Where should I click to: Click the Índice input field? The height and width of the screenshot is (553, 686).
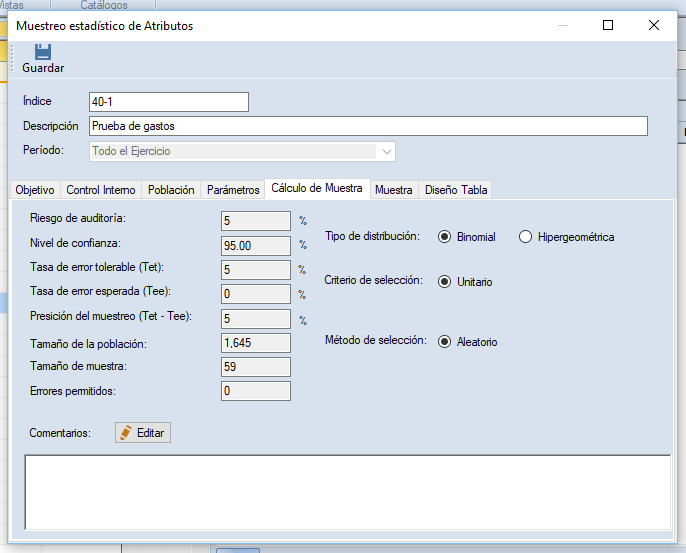click(x=168, y=101)
